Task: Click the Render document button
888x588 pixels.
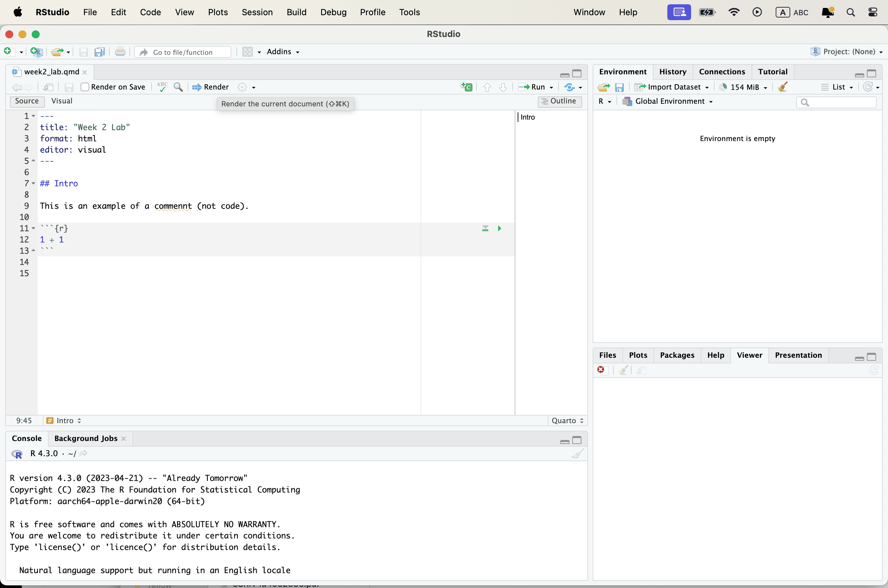Action: coord(210,87)
